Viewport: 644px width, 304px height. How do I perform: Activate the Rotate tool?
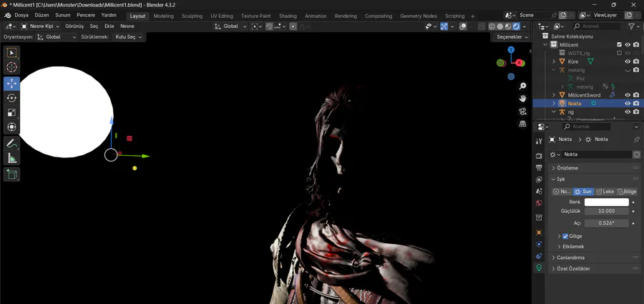(x=12, y=98)
